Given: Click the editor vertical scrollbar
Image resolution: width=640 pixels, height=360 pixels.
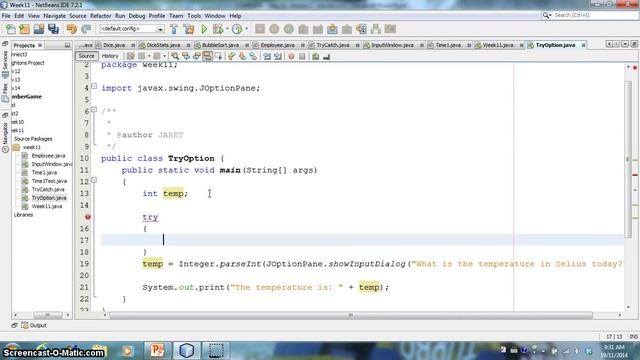Looking at the screenshot, I should [628, 159].
